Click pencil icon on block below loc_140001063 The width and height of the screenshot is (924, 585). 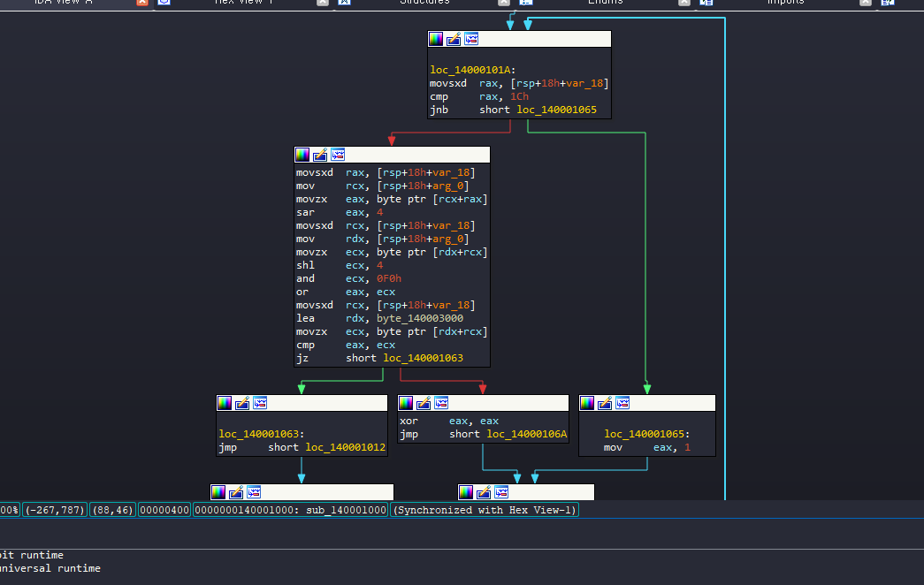pos(236,492)
